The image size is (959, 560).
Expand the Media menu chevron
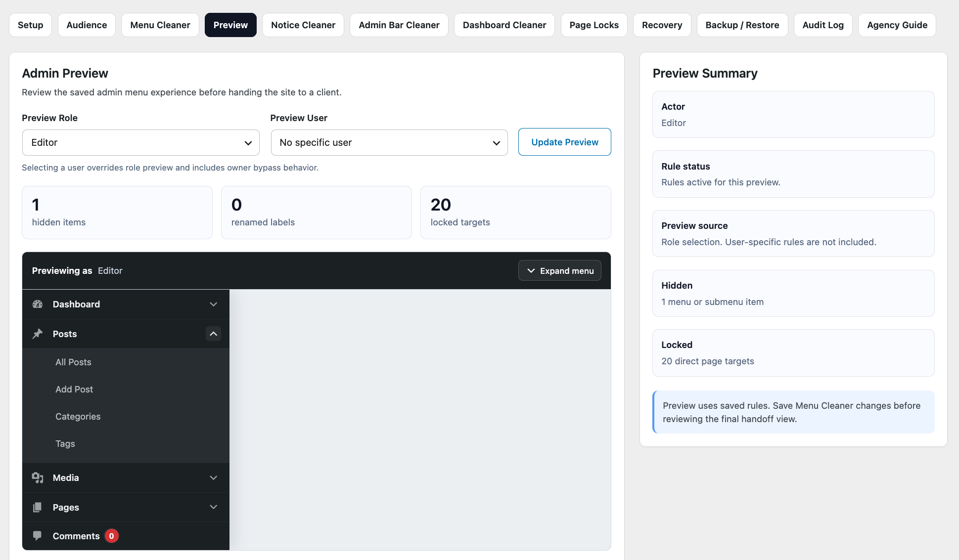[x=213, y=477]
